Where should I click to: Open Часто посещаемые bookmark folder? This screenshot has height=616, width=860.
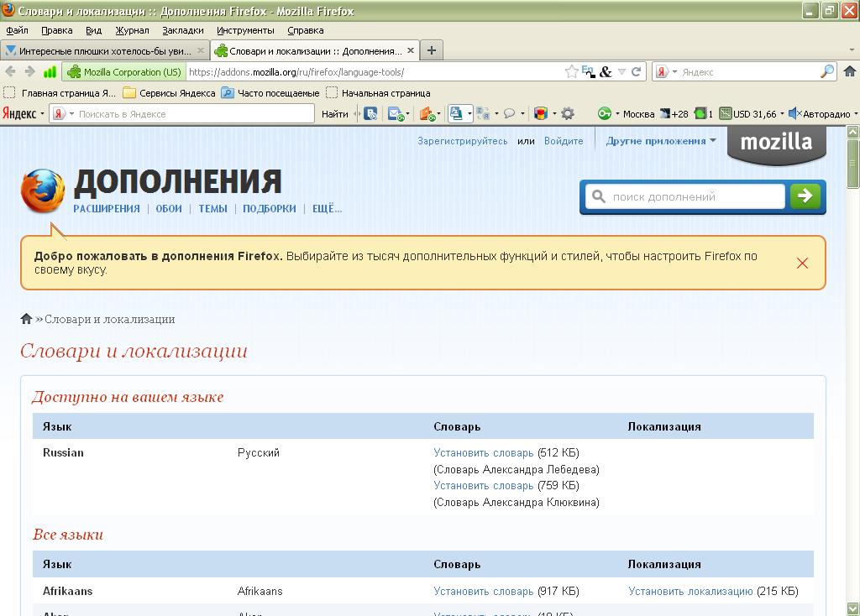point(270,93)
